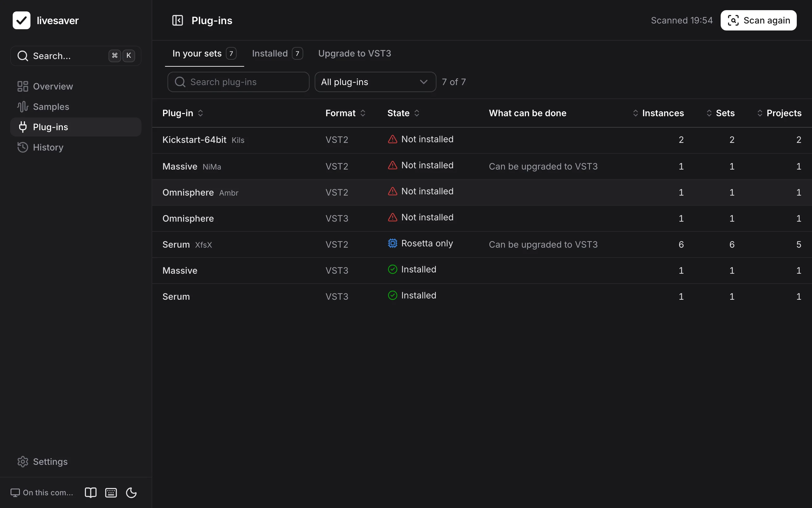The height and width of the screenshot is (508, 812).
Task: Click the Scanned 19:54 timestamp
Action: point(681,21)
